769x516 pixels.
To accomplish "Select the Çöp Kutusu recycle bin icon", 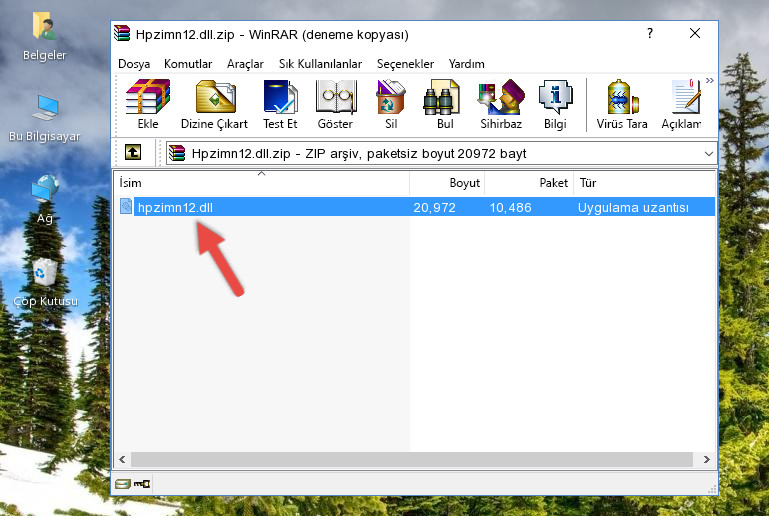I will pyautogui.click(x=45, y=282).
